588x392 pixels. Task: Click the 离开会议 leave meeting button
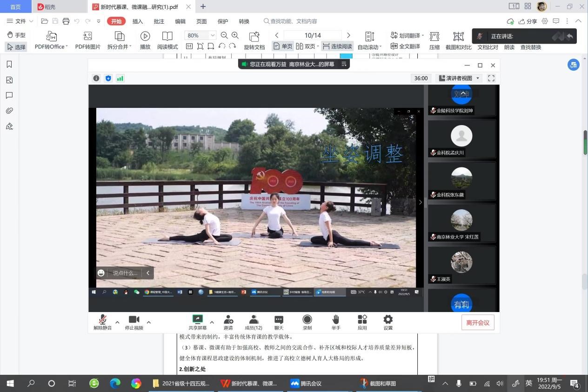[478, 322]
